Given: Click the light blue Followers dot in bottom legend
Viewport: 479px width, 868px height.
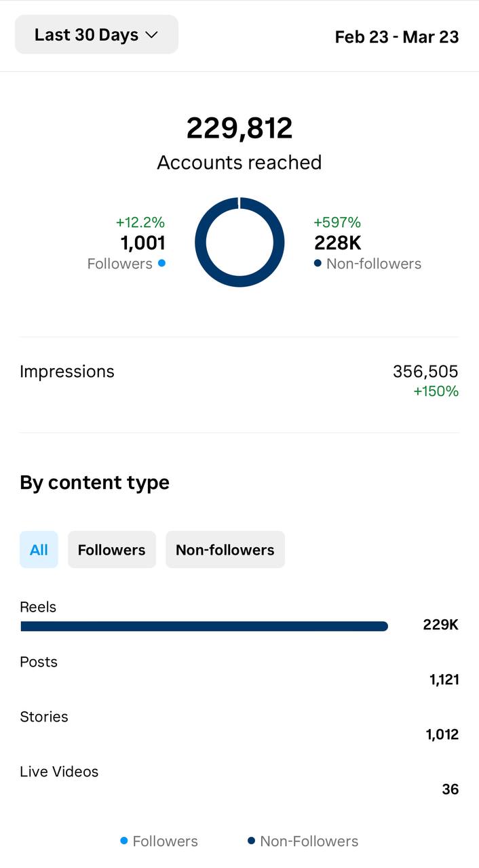Looking at the screenshot, I should [x=124, y=841].
